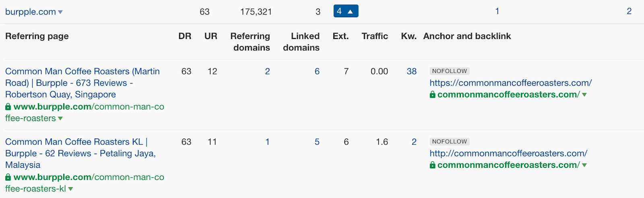Click the lock icon beside first burpple URL
Viewport: 644px width, 198px height.
8,107
